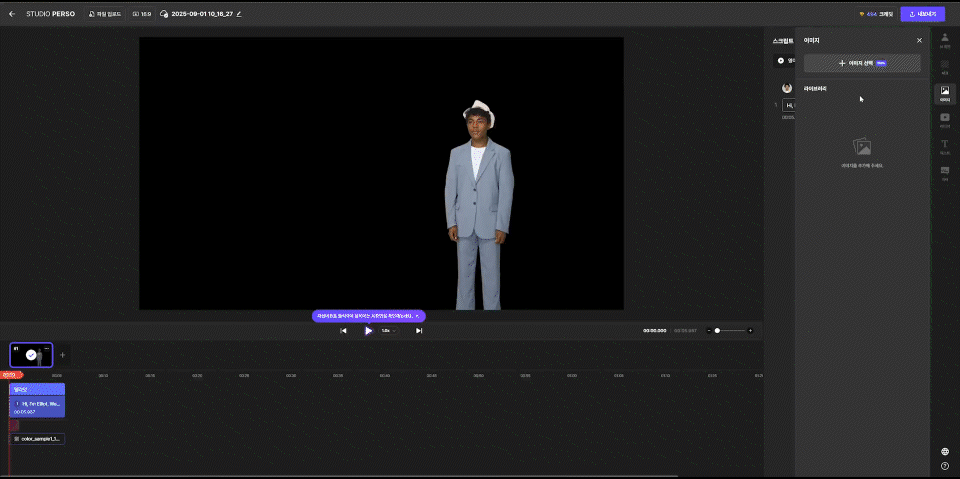This screenshot has height=479, width=960.
Task: Skip to the previous scene
Action: tap(343, 330)
